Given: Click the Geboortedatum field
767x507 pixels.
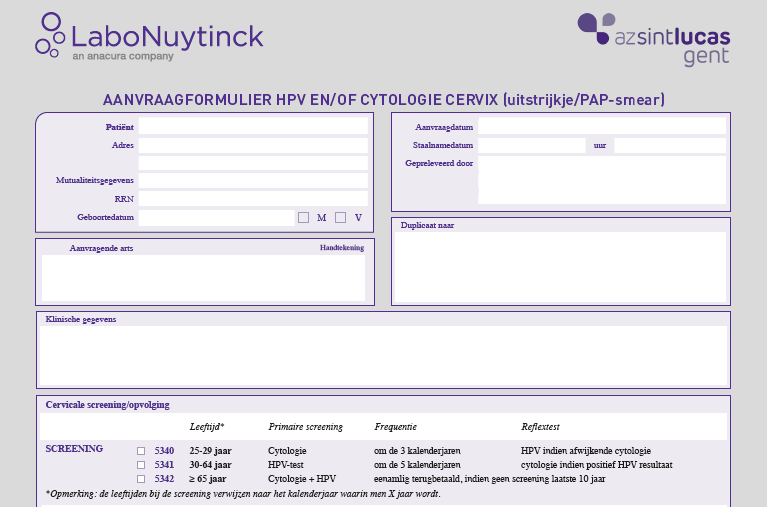Looking at the screenshot, I should click(x=216, y=218).
